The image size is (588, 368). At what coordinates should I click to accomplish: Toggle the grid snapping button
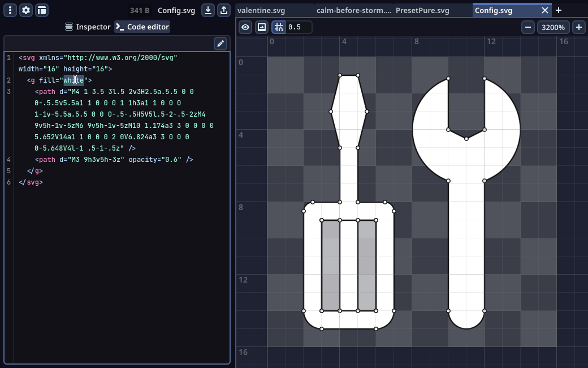coord(279,27)
